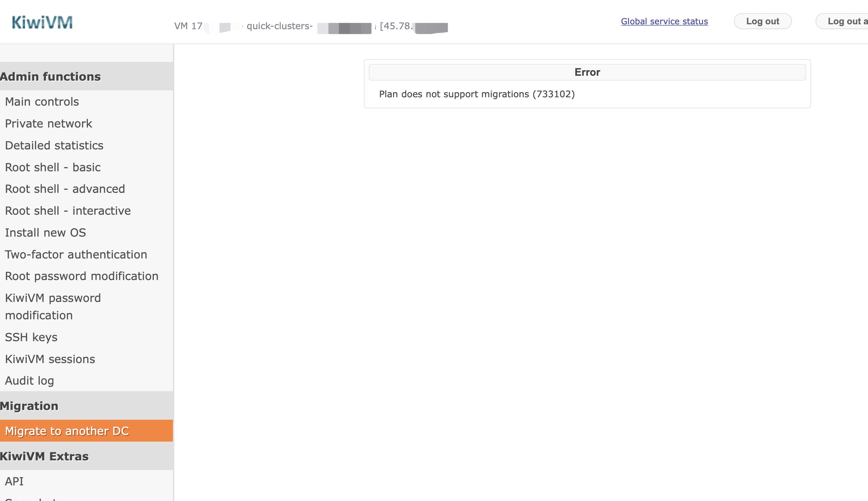Click the Error panel title

click(x=587, y=72)
